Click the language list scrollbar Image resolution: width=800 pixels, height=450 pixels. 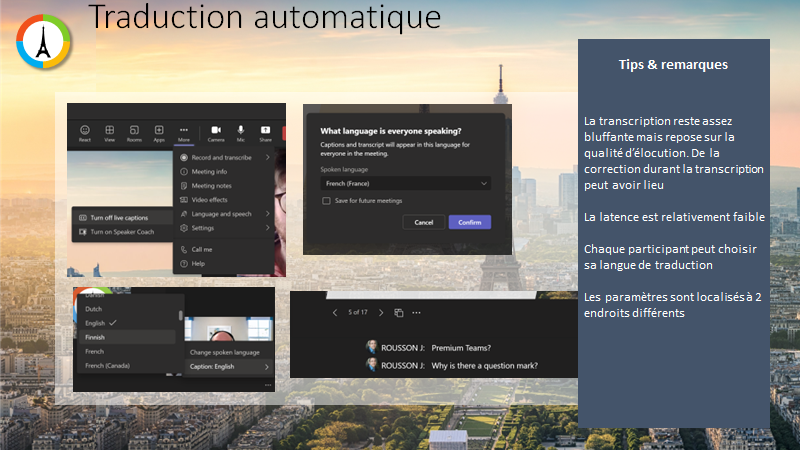(181, 315)
